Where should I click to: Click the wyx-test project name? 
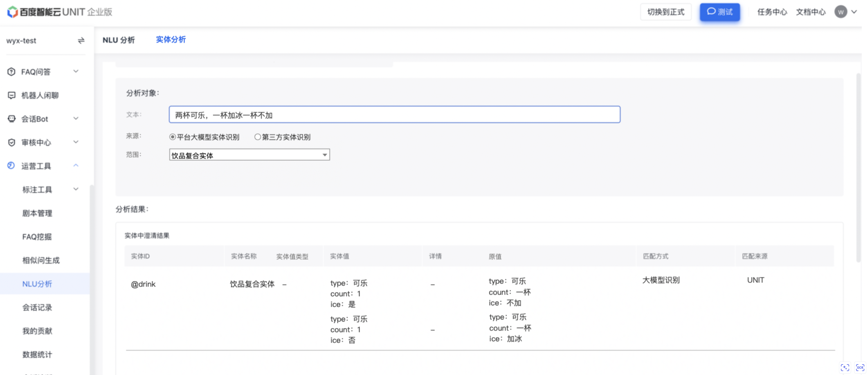(21, 41)
